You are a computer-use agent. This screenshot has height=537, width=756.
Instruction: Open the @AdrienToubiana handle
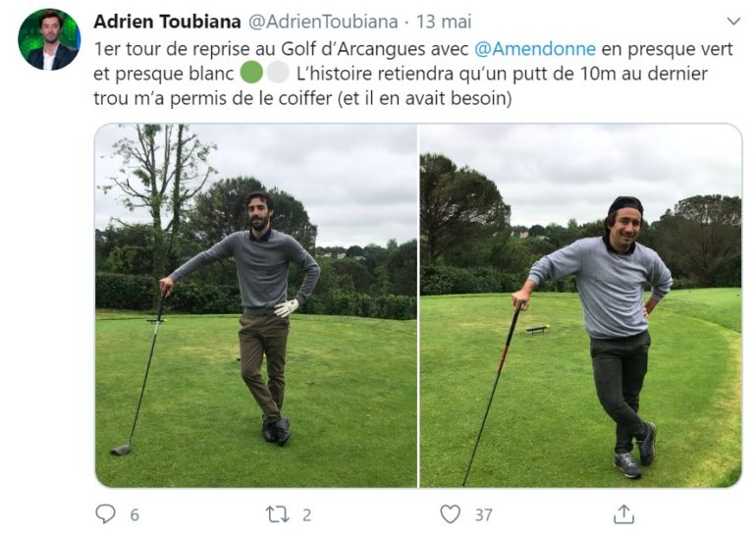[x=323, y=22]
